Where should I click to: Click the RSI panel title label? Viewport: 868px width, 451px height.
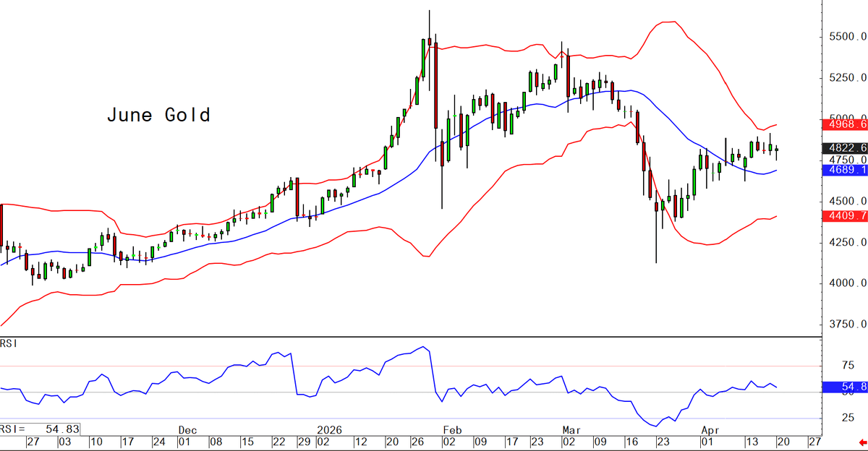click(x=9, y=343)
